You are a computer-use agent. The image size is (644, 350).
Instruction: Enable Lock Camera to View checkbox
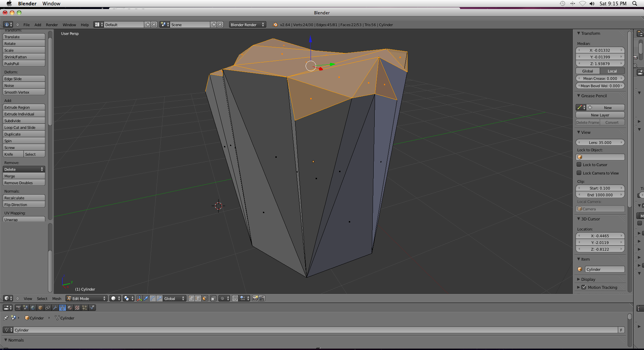tap(579, 173)
